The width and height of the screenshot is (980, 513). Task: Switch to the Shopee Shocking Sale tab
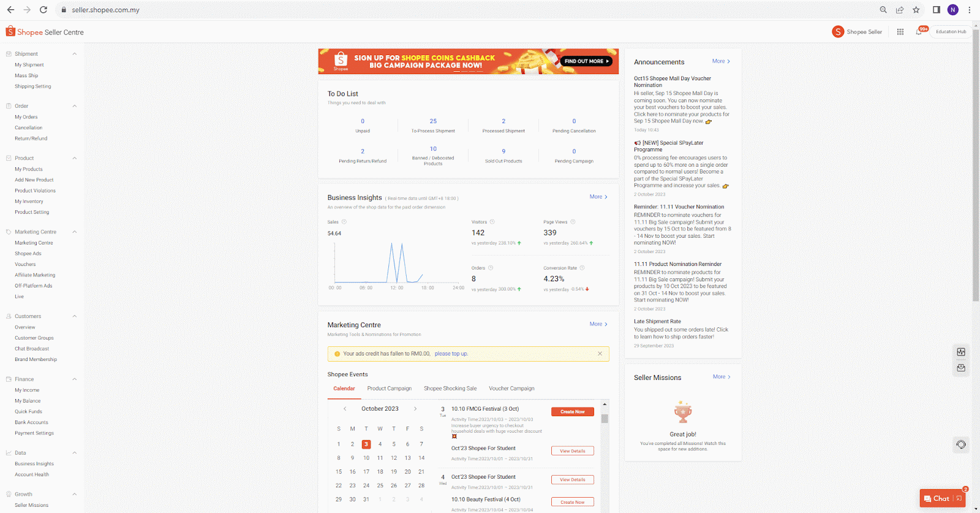tap(450, 389)
